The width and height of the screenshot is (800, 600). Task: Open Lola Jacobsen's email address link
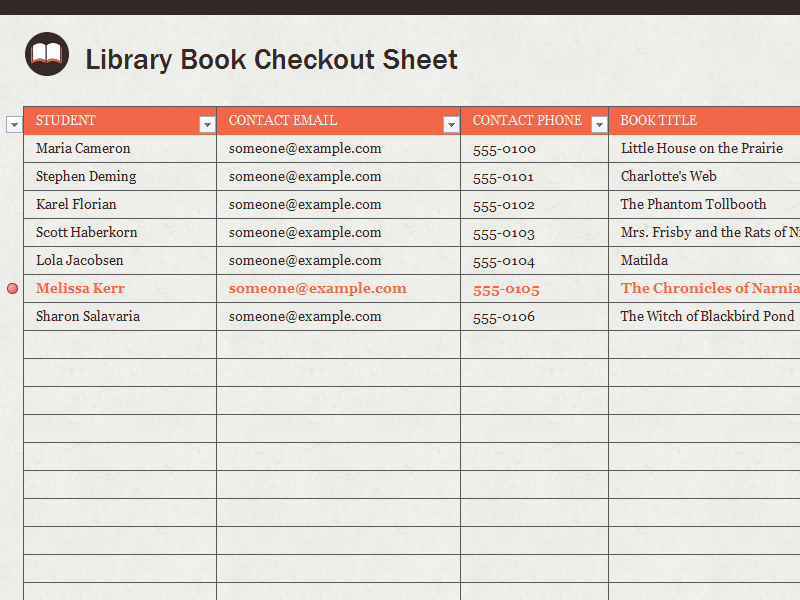(x=305, y=261)
